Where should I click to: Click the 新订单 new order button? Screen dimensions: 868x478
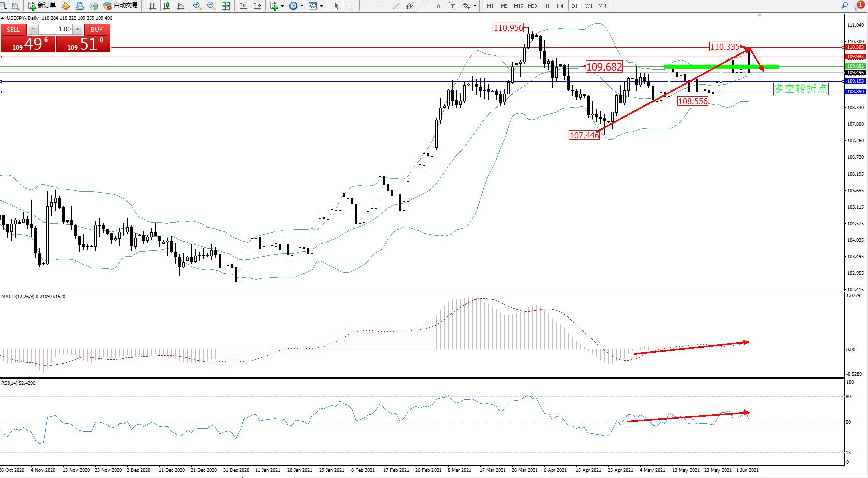point(42,6)
